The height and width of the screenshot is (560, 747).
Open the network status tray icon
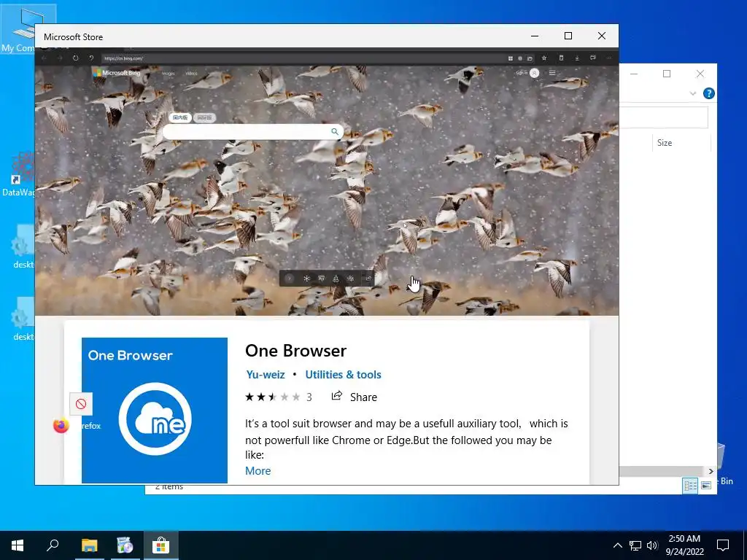pos(635,545)
